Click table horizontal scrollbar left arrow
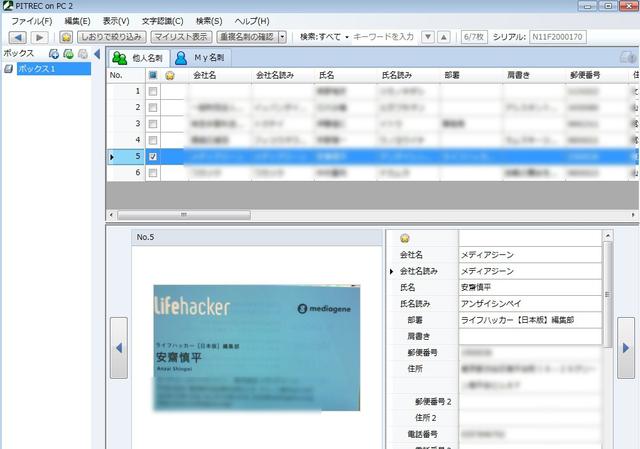The width and height of the screenshot is (640, 449). point(111,215)
